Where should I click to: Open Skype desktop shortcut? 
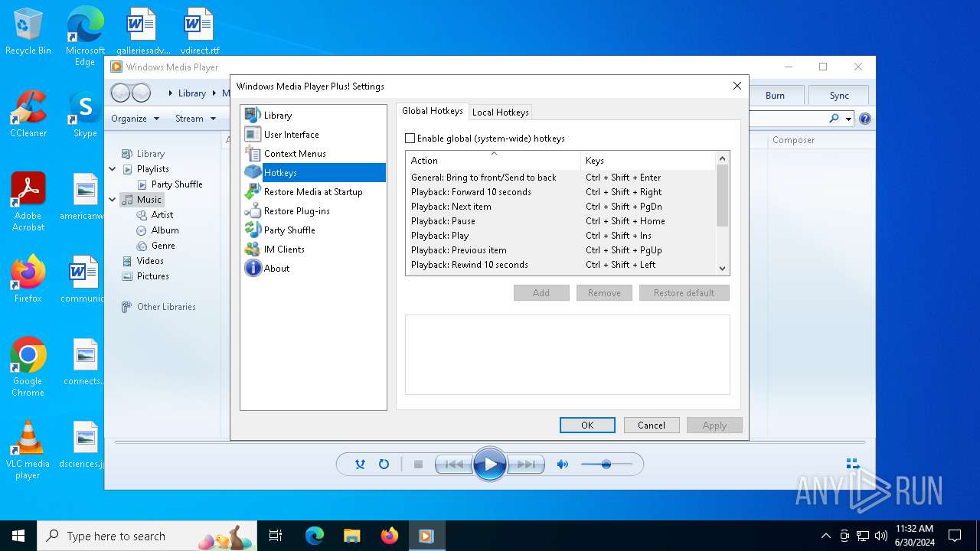point(85,113)
